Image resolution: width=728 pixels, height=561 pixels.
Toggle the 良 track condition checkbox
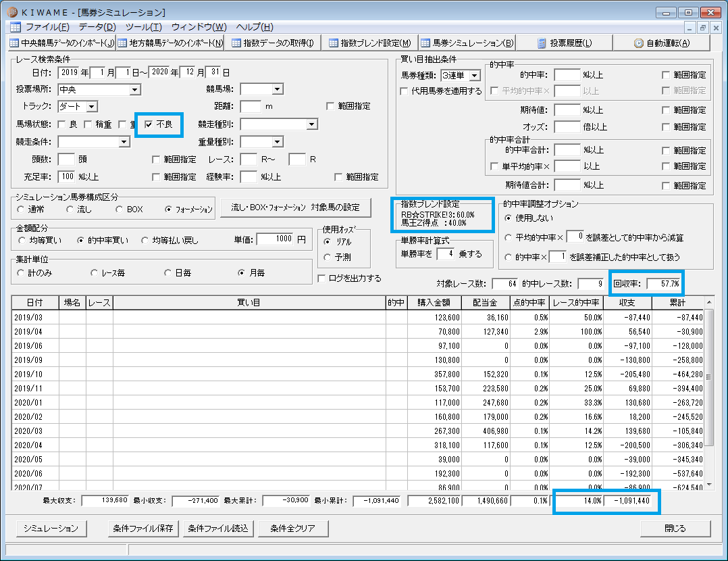click(61, 124)
